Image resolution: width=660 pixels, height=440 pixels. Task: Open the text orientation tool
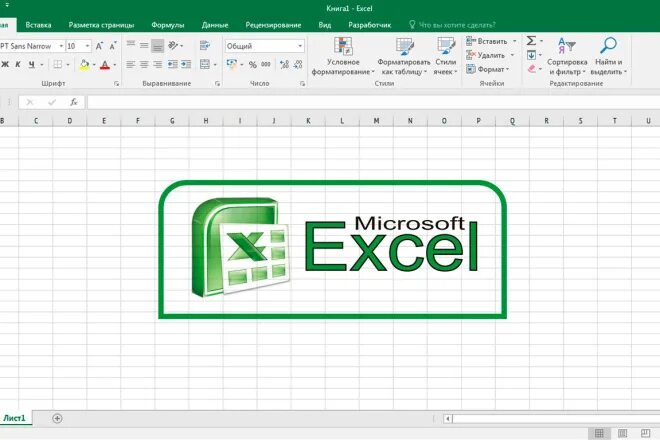(175, 45)
